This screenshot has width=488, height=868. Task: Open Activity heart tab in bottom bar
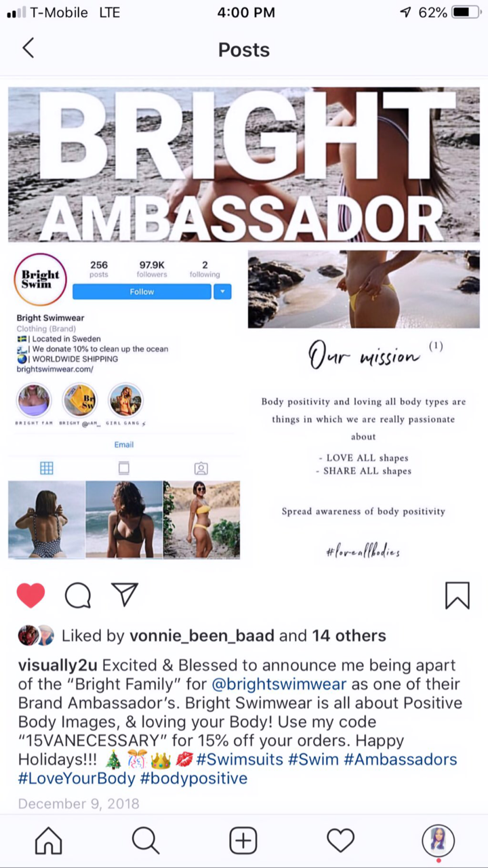pyautogui.click(x=341, y=841)
